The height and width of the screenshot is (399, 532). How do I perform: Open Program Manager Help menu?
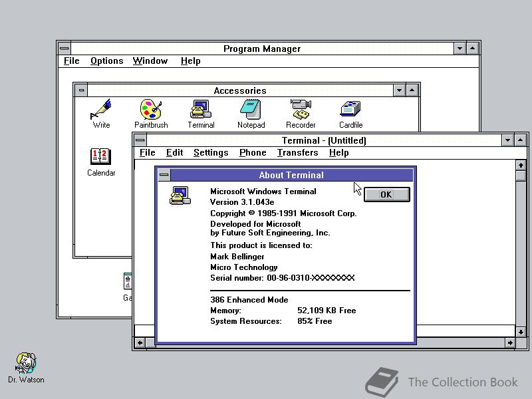coord(190,61)
